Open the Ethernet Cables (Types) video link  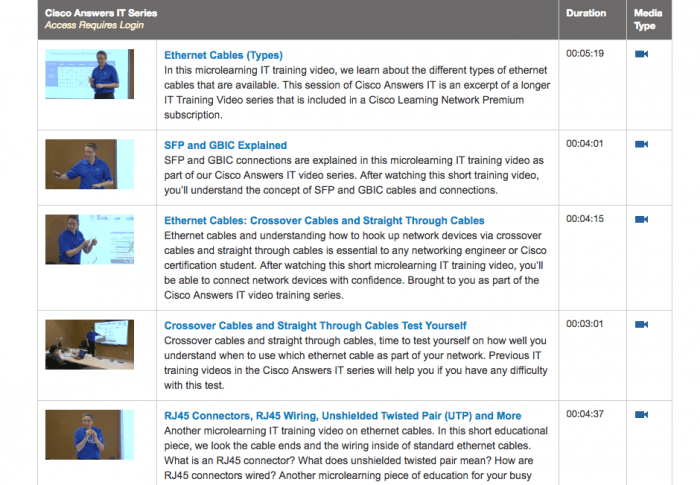click(223, 55)
